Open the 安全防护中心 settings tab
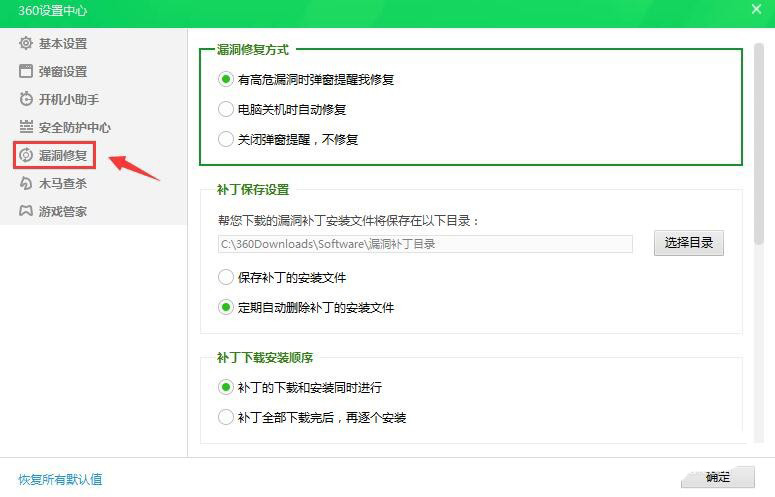The height and width of the screenshot is (497, 775). pos(74,127)
